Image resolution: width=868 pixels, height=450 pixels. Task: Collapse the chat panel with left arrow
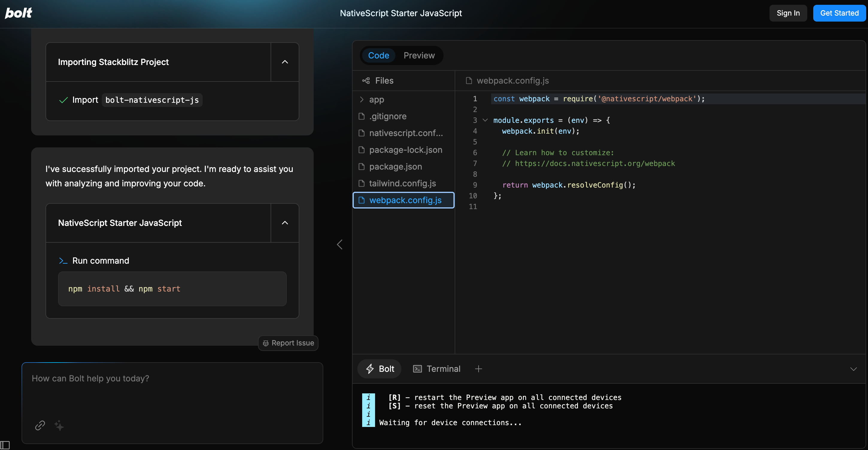point(340,244)
